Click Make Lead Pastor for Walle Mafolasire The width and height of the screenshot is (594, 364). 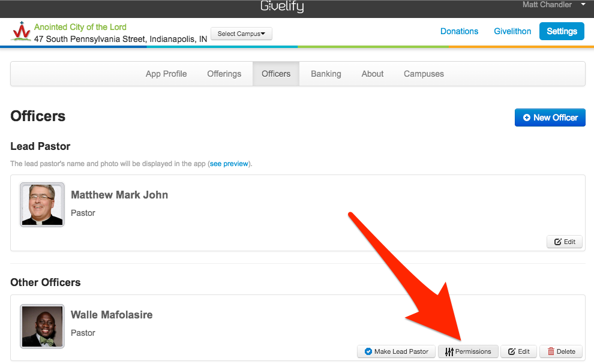tap(396, 351)
